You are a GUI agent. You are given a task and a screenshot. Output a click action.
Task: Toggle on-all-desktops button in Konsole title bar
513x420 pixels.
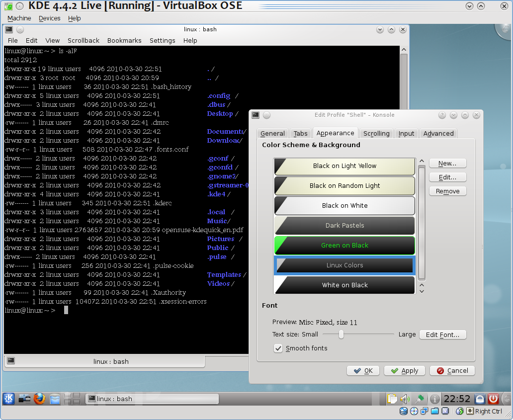[x=20, y=30]
